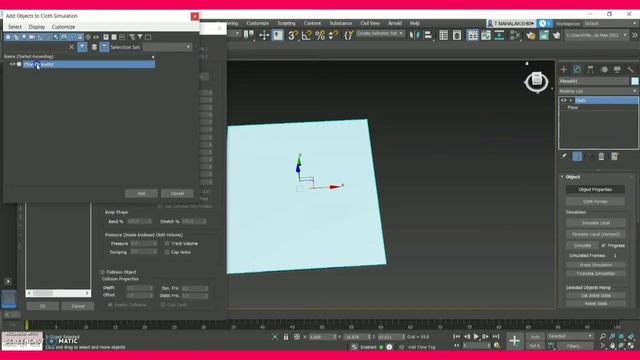The image size is (640, 360).
Task: Toggle the Percent Snap tool
Action: 320,36
